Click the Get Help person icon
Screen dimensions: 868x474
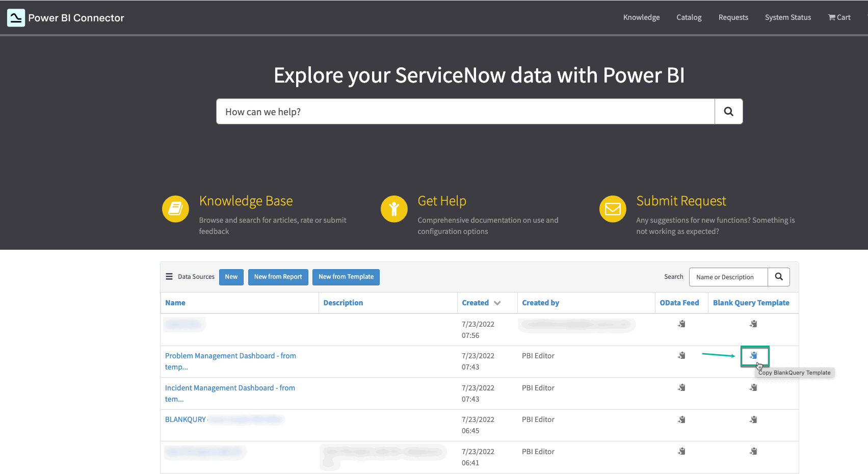[394, 209]
